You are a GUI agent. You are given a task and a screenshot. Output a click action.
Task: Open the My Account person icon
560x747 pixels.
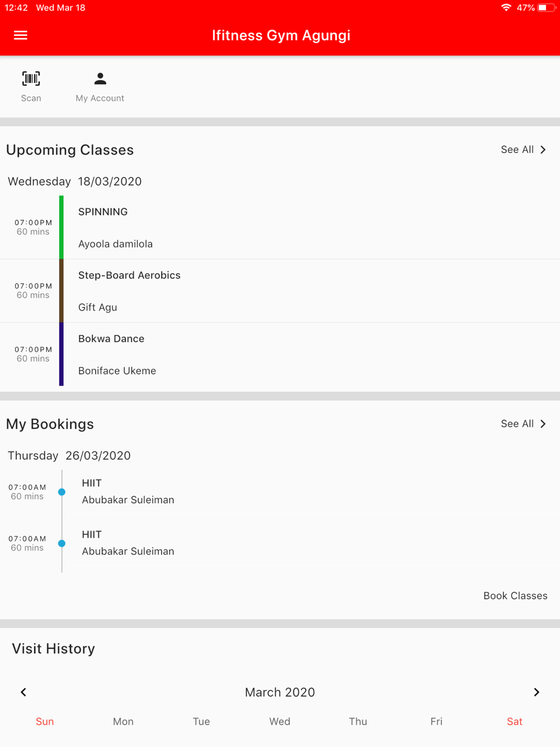[100, 78]
